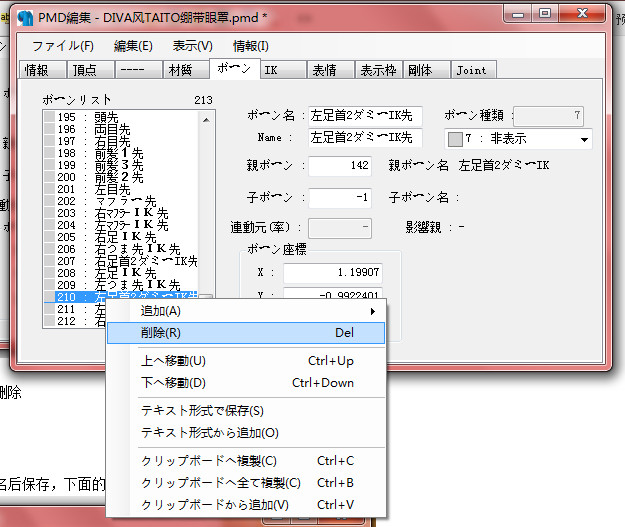Select bone 205 : 右足IK先
This screenshot has width=625, height=527.
tap(122, 237)
